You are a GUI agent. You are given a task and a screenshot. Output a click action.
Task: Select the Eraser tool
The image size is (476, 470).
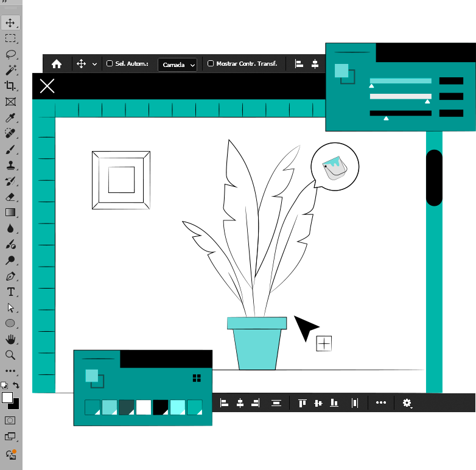(x=10, y=197)
